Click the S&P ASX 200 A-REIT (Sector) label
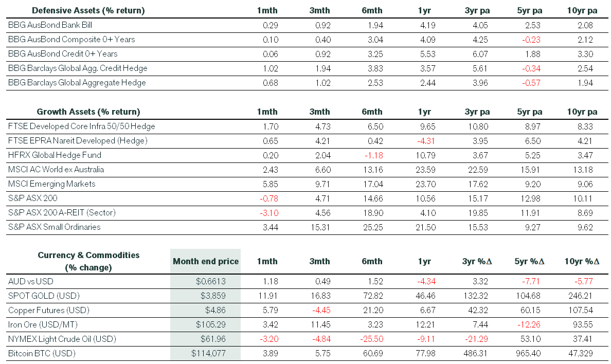 pyautogui.click(x=62, y=212)
